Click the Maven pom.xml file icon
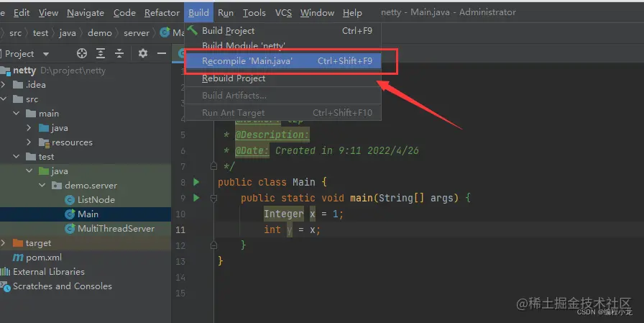644x323 pixels. point(18,258)
